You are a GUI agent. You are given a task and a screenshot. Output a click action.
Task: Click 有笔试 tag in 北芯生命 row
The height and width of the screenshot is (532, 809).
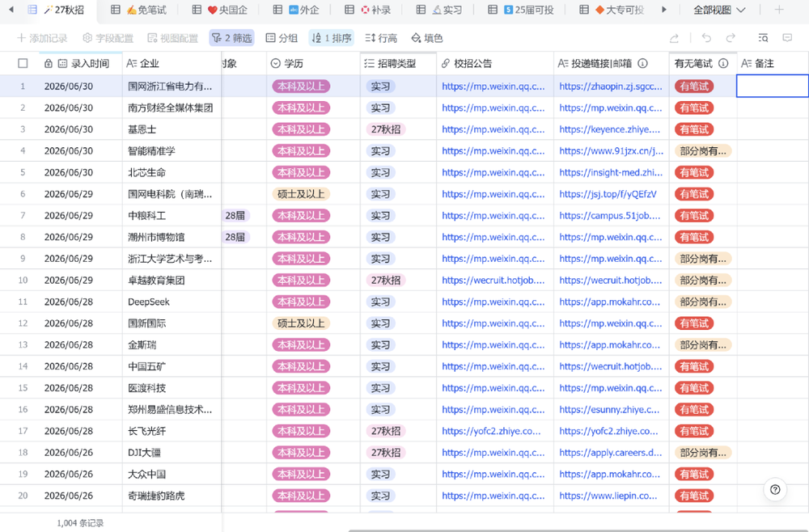[694, 173]
